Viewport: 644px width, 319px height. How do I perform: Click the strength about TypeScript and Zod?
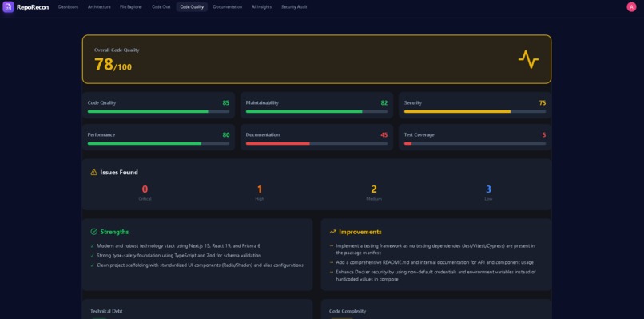(179, 256)
